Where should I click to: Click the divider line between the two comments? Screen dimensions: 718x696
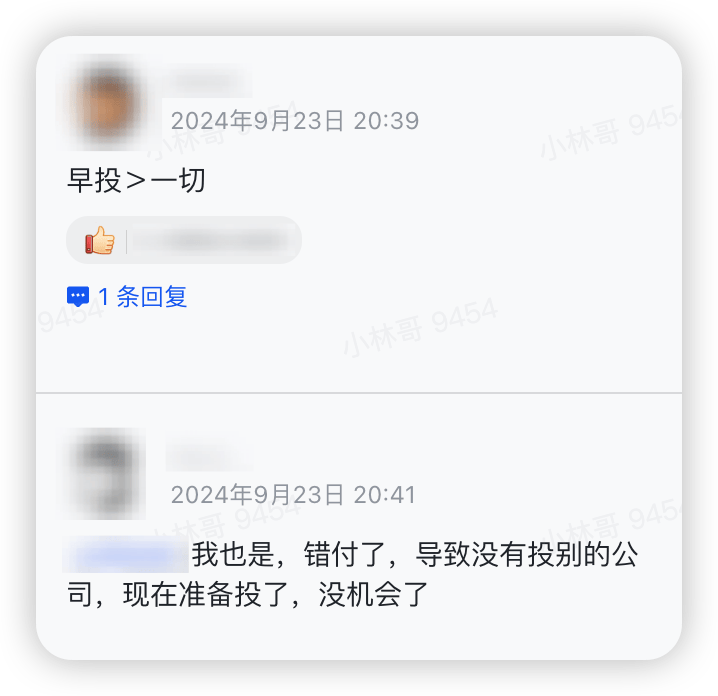(x=359, y=392)
